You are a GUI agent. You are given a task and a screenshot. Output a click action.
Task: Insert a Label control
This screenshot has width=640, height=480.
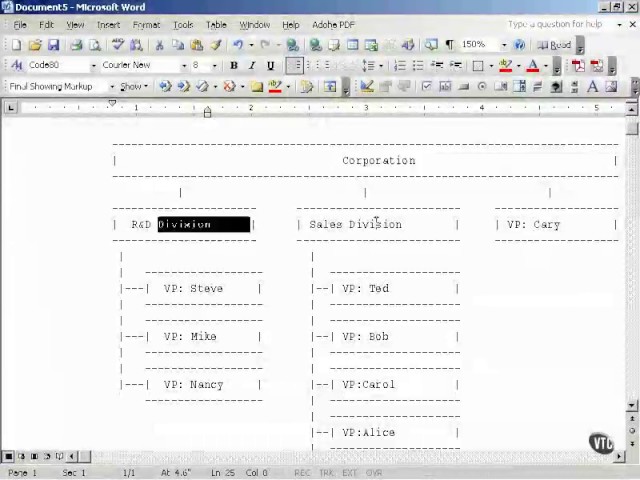(593, 87)
